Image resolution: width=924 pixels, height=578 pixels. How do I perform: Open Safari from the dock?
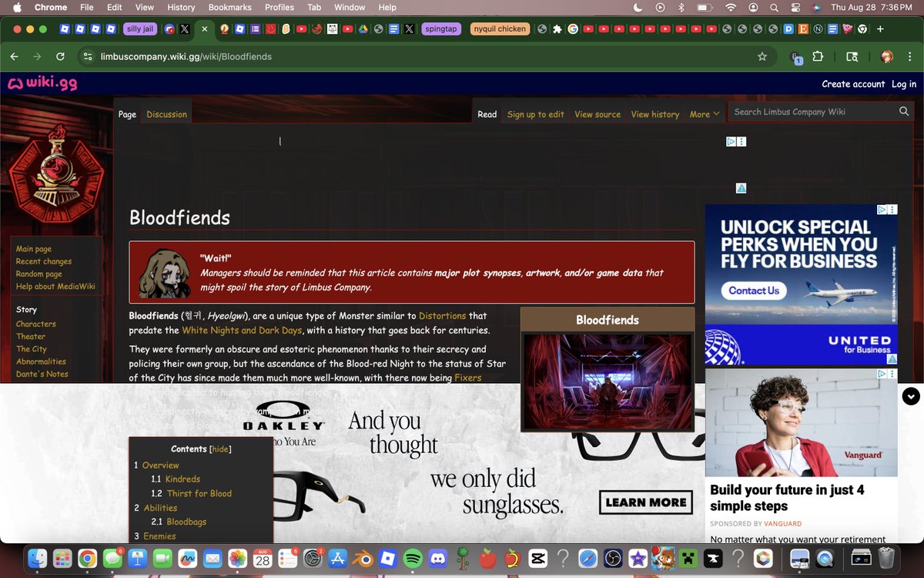[588, 557]
